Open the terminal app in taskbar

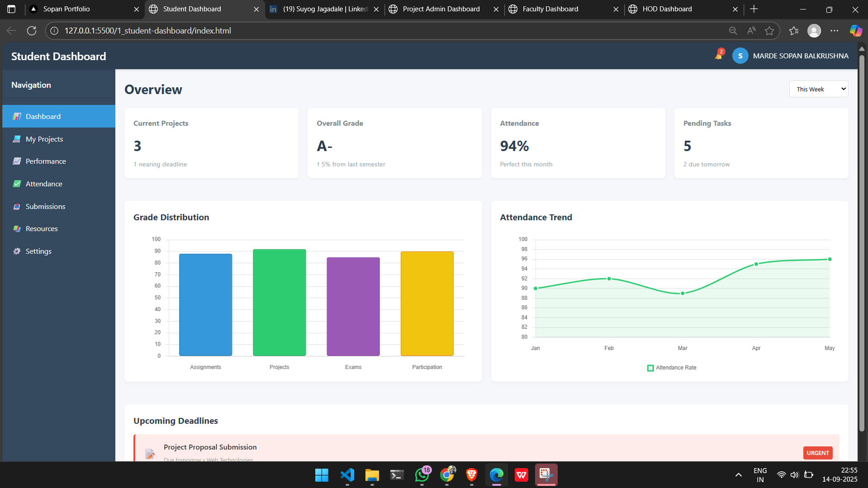(397, 475)
